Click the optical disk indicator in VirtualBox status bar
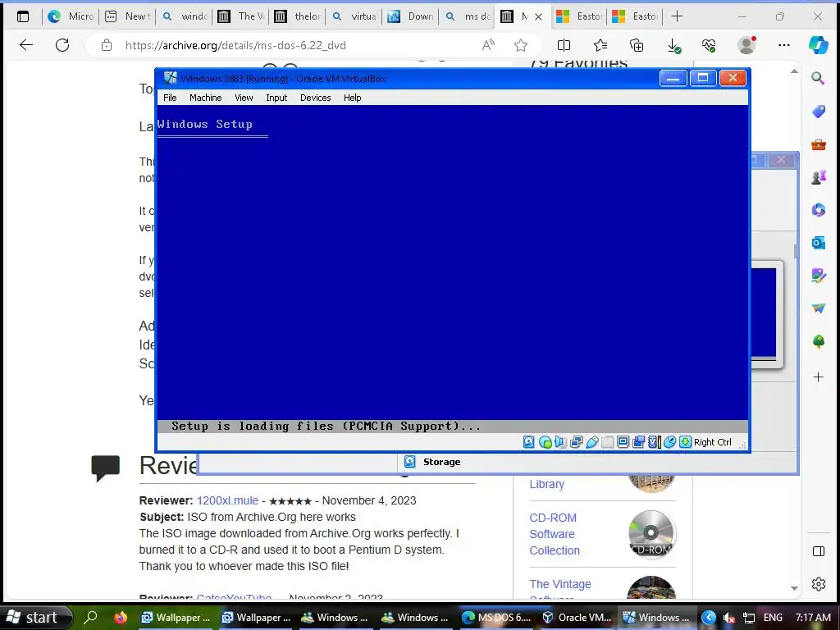The width and height of the screenshot is (840, 630). [546, 442]
